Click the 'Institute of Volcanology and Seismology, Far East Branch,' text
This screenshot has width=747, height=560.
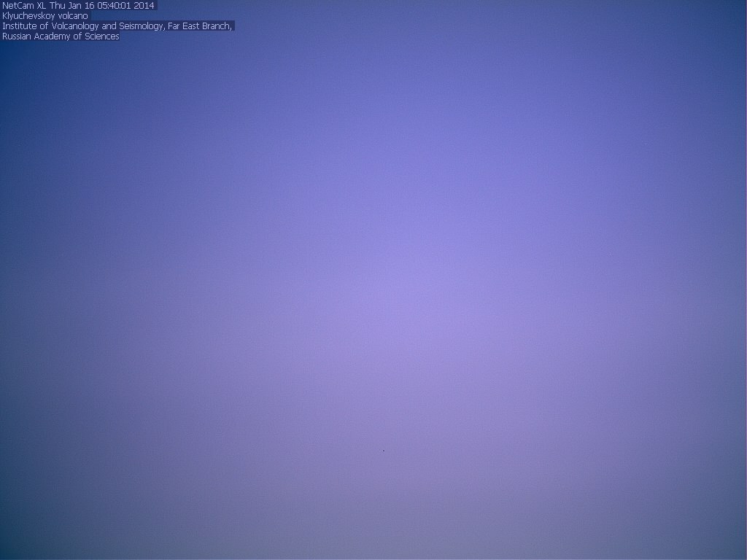click(117, 26)
